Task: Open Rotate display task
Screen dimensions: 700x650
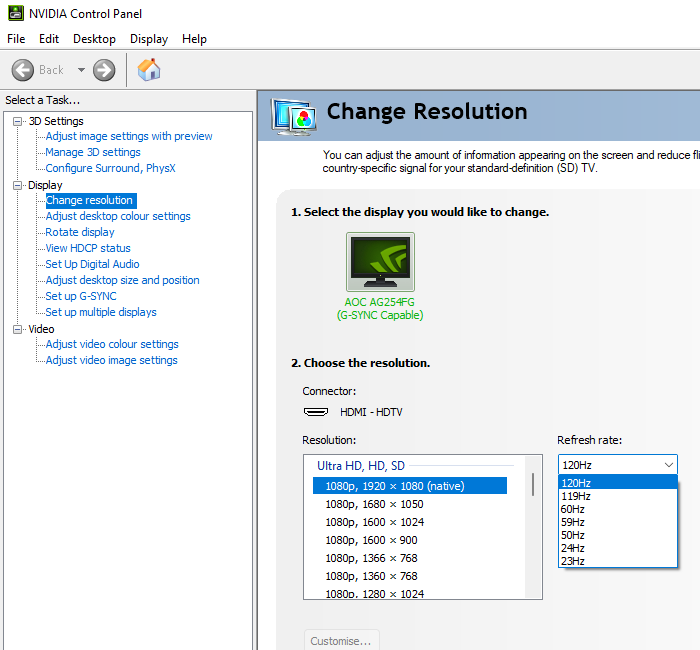Action: pos(80,233)
